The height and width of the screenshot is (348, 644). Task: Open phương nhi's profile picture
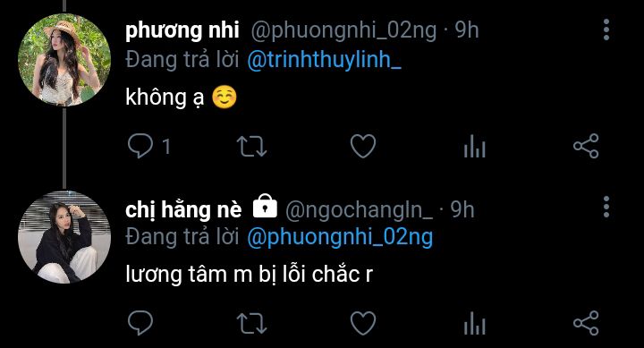click(x=64, y=60)
